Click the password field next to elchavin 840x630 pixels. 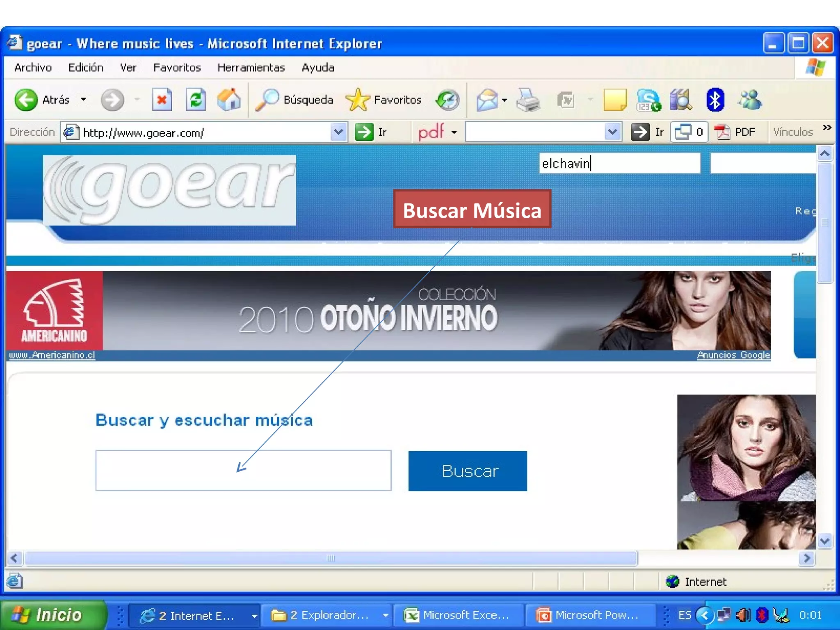pos(763,163)
